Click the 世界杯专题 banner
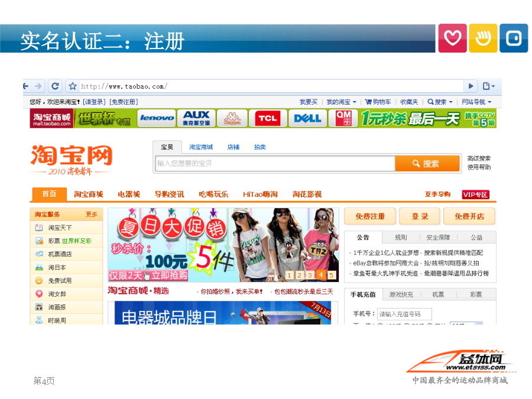532x399 pixels. click(105, 118)
